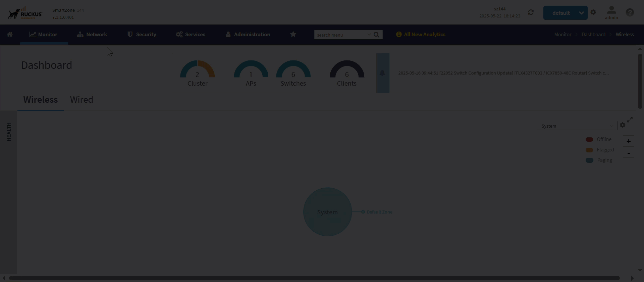The height and width of the screenshot is (282, 644).
Task: Open the System scope dropdown
Action: (x=577, y=126)
